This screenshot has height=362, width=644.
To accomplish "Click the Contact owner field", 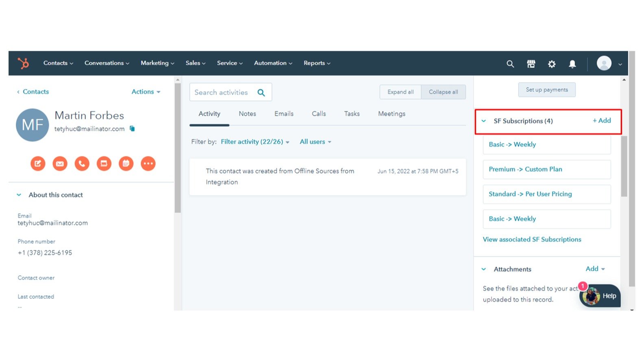I will pos(36,278).
